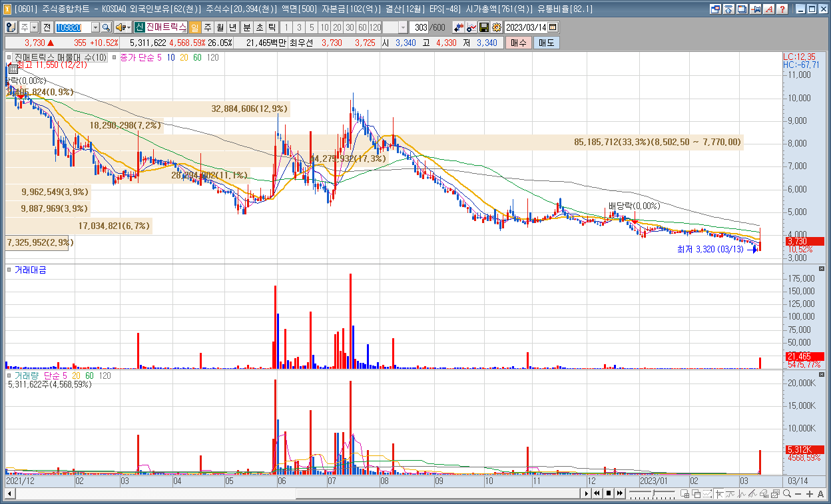Click the letter A text icon at bottom

820,493
